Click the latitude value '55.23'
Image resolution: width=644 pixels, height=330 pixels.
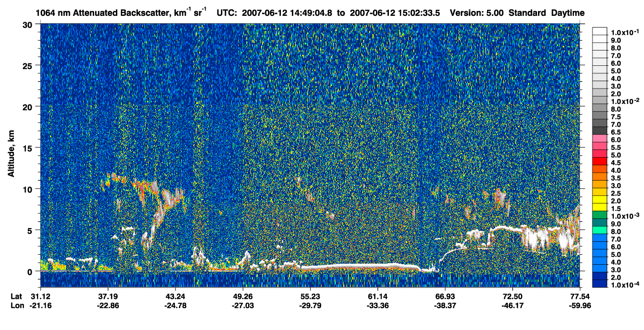pyautogui.click(x=310, y=297)
